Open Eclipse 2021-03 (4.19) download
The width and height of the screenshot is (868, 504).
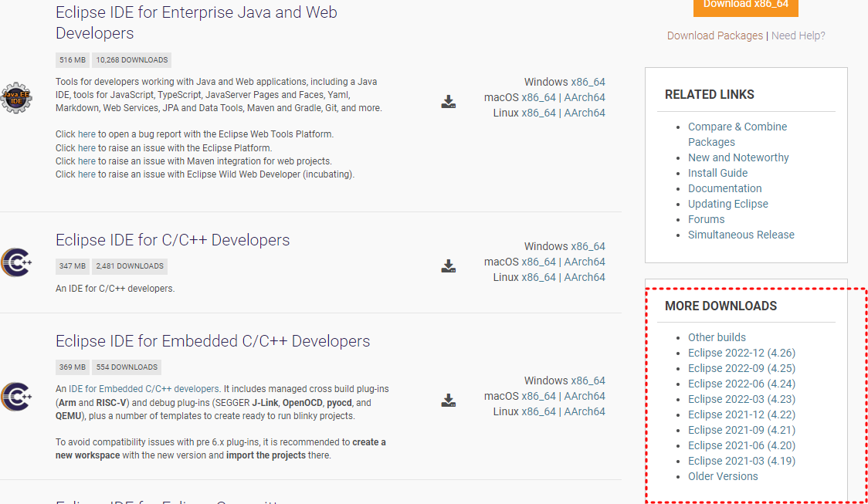741,462
